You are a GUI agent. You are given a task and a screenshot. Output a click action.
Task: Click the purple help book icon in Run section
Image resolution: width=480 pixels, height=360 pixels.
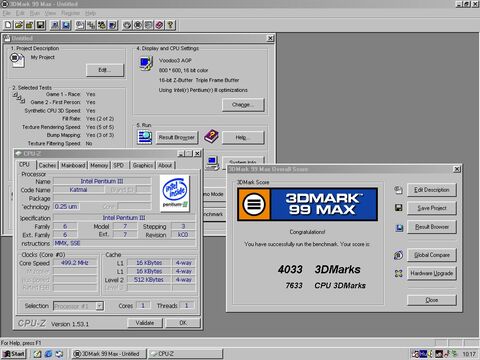[x=211, y=137]
